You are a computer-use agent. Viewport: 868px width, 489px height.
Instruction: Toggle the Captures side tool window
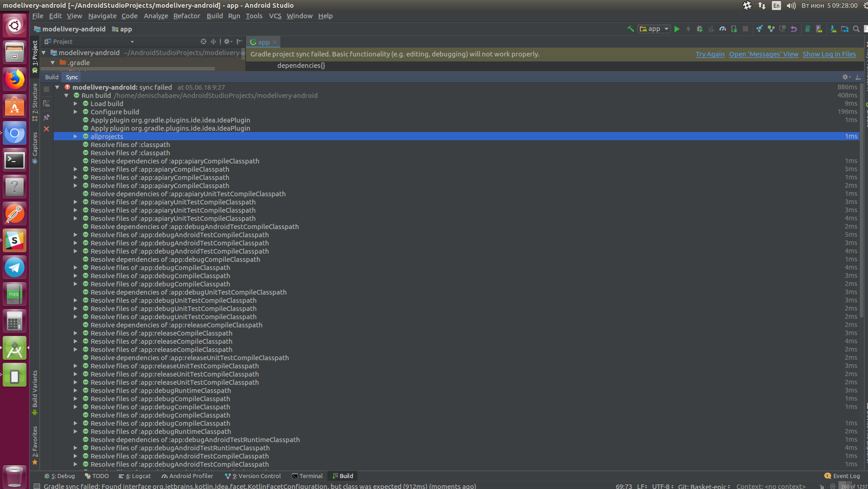pyautogui.click(x=35, y=148)
